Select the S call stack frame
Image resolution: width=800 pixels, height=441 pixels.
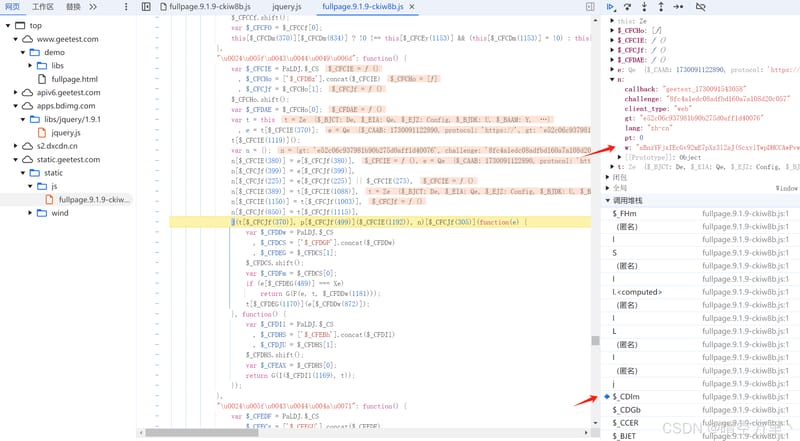tap(701, 253)
